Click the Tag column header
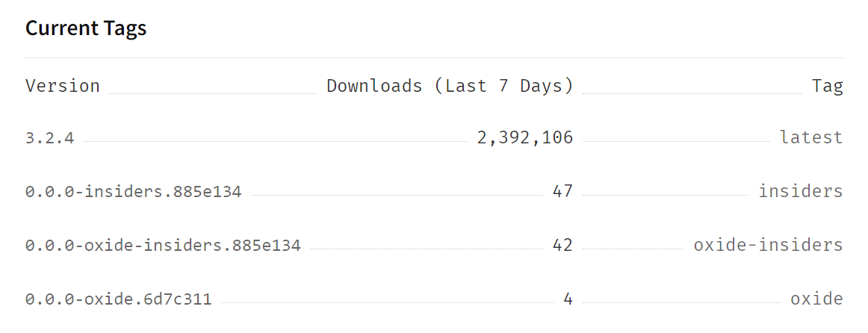The height and width of the screenshot is (333, 868). point(828,86)
